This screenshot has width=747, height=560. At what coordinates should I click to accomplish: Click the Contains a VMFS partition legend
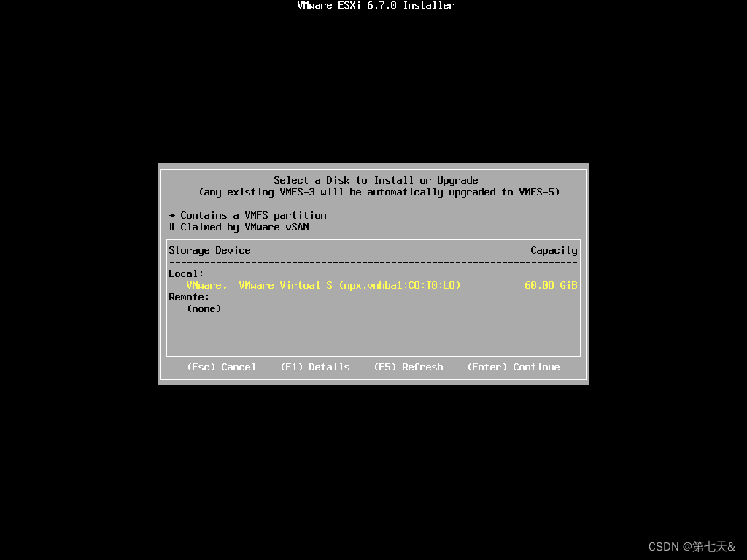(x=248, y=215)
